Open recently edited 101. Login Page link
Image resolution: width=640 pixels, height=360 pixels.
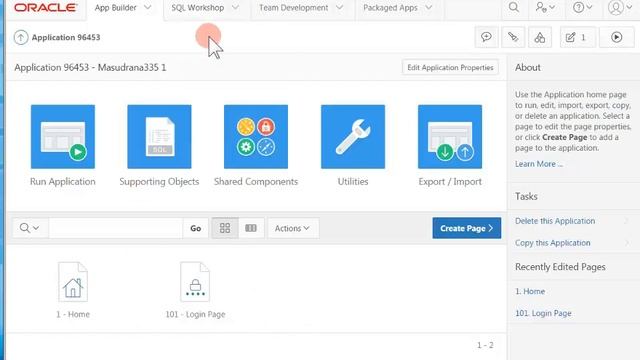[x=543, y=313]
